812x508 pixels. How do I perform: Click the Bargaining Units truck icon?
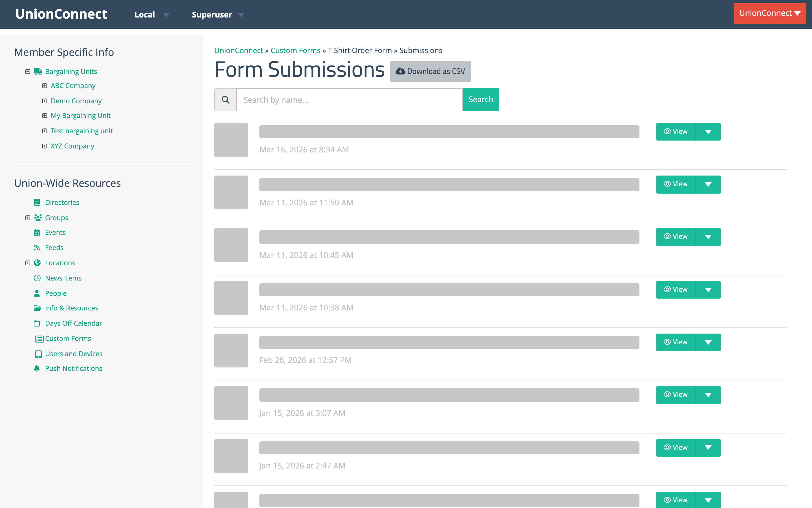pos(37,71)
